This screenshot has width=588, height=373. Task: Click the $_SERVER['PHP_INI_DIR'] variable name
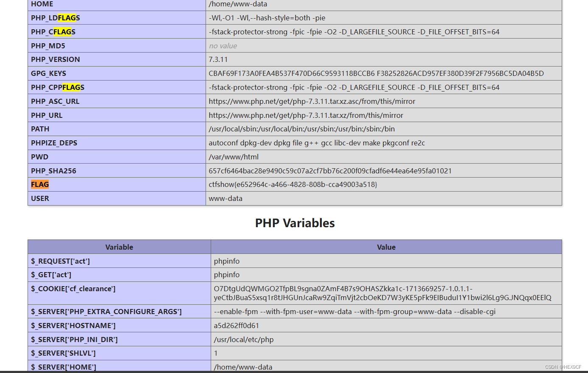75,340
